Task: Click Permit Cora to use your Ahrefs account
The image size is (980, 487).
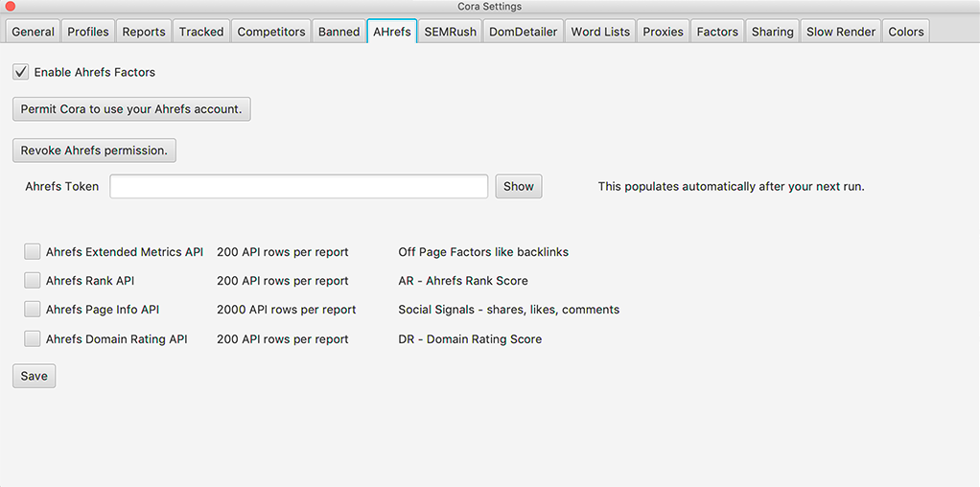Action: pos(131,108)
